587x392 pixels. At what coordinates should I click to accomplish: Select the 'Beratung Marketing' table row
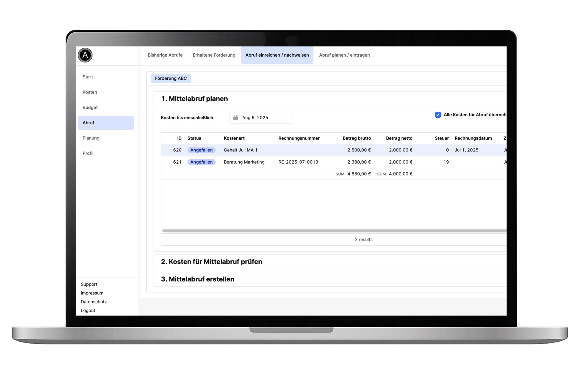(244, 162)
